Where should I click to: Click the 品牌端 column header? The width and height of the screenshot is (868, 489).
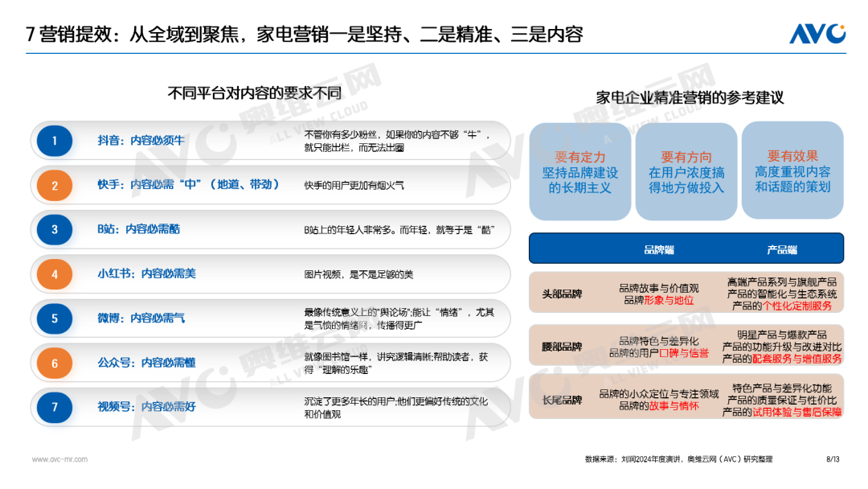click(659, 249)
